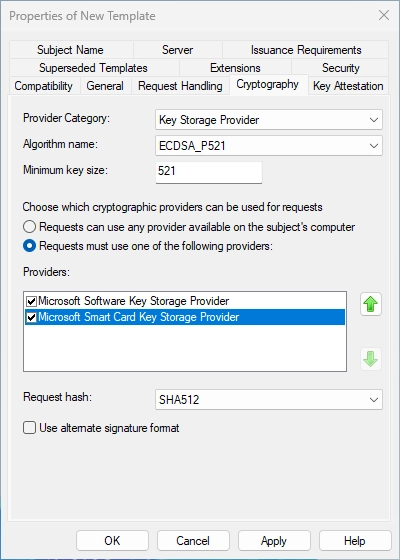
Task: Switch to the Key Attestation tab
Action: [348, 86]
